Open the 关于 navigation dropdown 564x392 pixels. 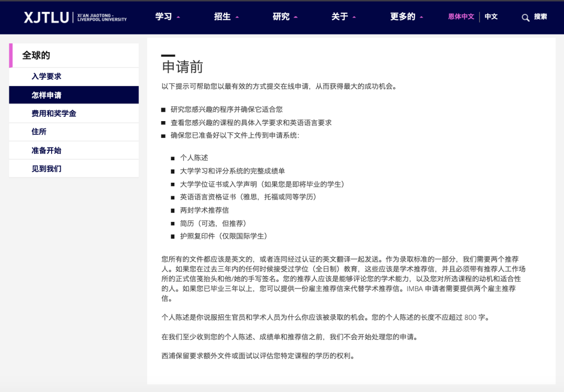(343, 17)
